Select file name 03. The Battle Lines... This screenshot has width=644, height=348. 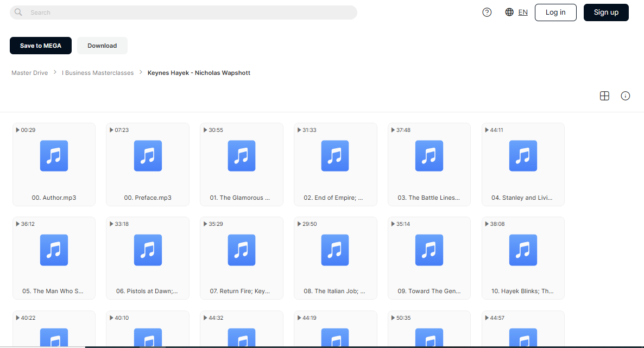(429, 198)
